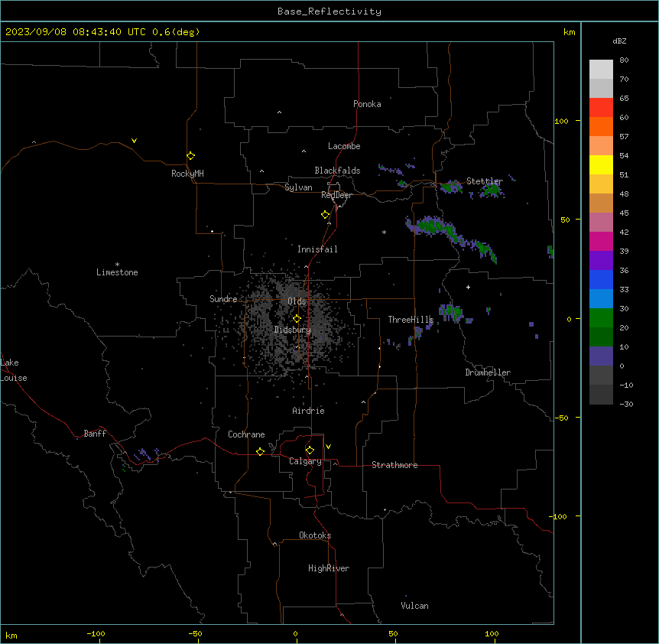Click the red swatch in dBZ legend

pos(601,108)
